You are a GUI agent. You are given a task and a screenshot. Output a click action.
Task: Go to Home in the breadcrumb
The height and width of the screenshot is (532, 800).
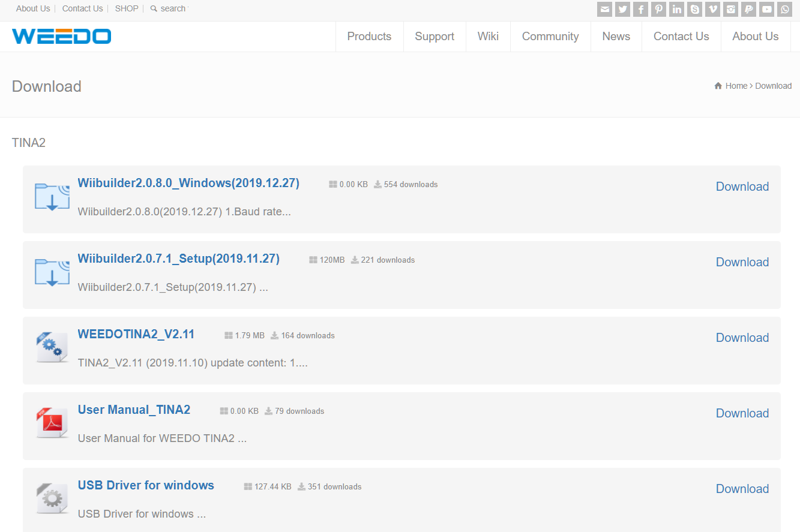[736, 86]
